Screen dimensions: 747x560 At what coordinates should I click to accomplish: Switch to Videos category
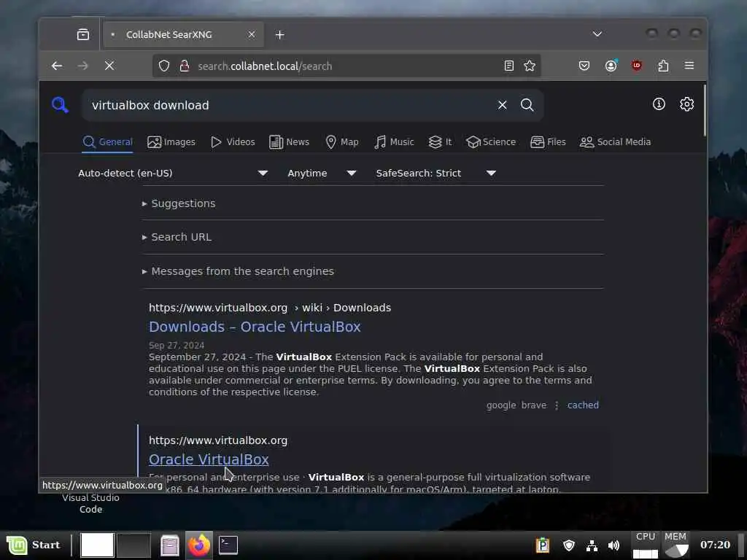click(233, 142)
